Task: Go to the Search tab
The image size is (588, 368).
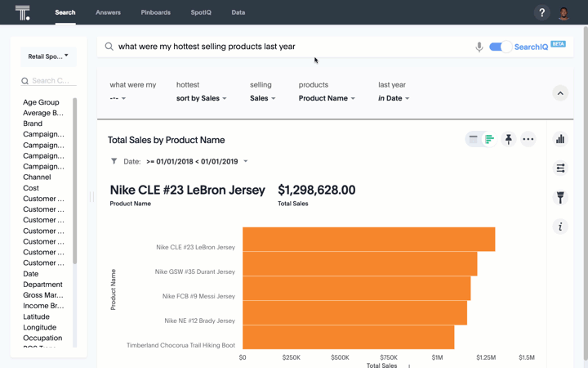Action: pyautogui.click(x=65, y=12)
